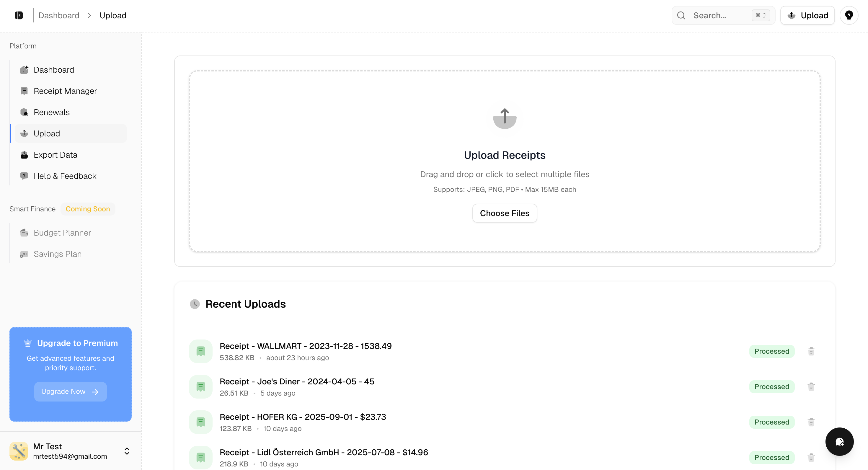Click the upload arrow icon in dropzone
Image resolution: width=868 pixels, height=470 pixels.
[x=505, y=117]
